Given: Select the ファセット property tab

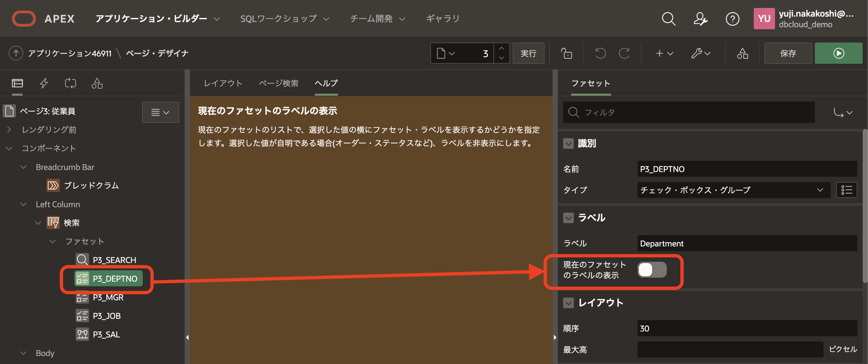Looking at the screenshot, I should pyautogui.click(x=591, y=83).
